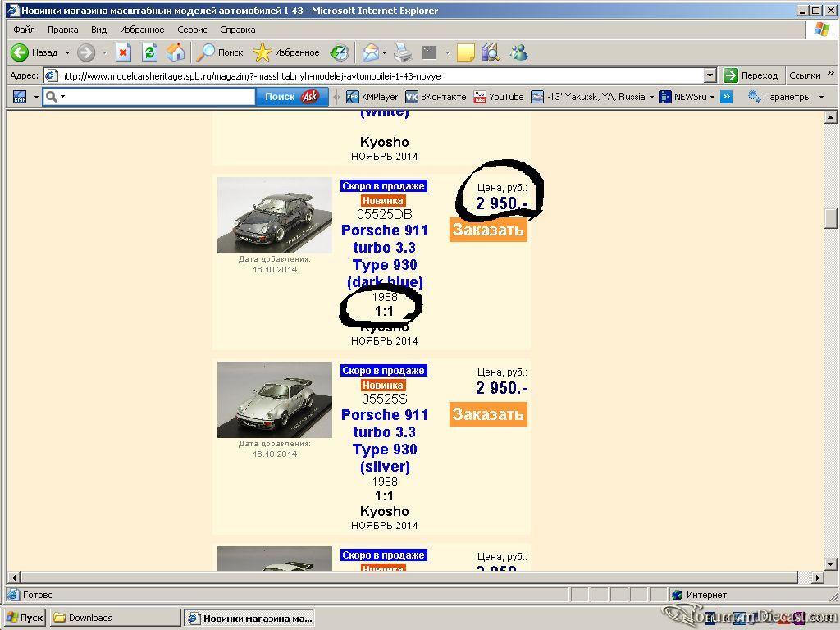This screenshot has height=630, width=840.
Task: Expand Параметры dropdown arrow
Action: coord(821,97)
